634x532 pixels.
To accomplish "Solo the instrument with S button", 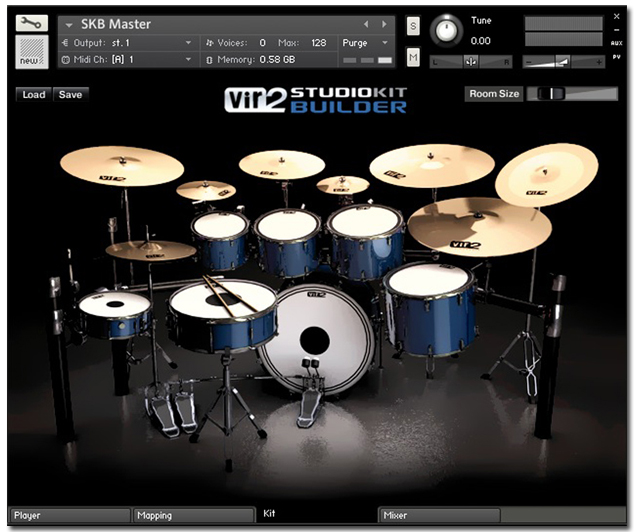I will click(x=413, y=26).
